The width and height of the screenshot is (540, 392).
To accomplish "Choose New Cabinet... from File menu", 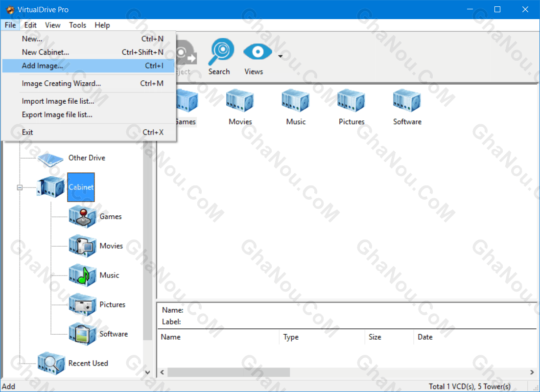I will pos(89,52).
